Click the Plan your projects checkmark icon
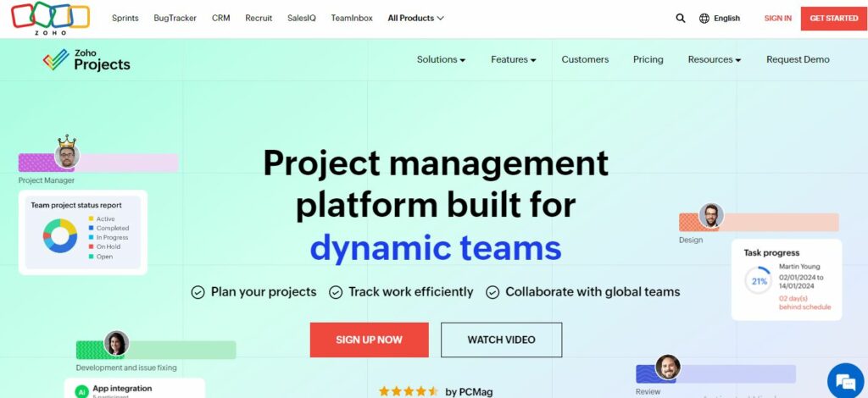The image size is (868, 398). coord(198,292)
